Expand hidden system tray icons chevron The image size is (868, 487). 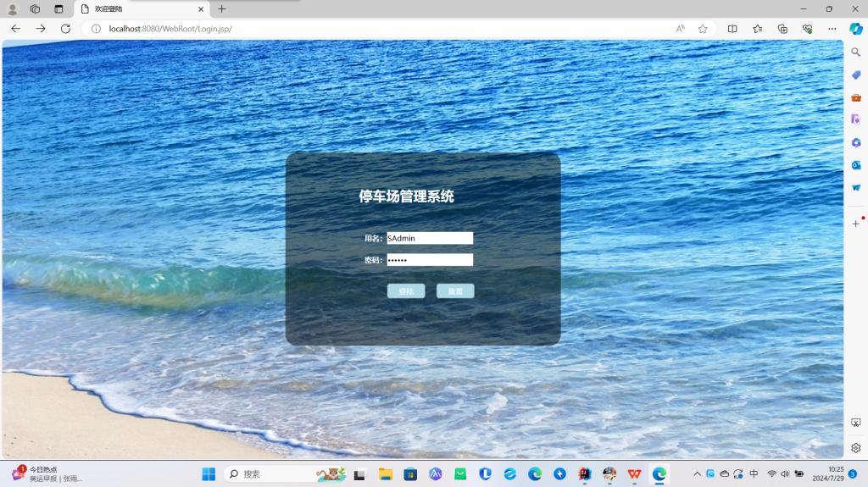click(697, 474)
